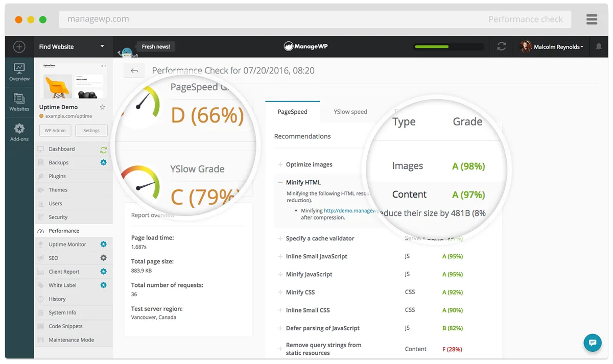Open Dashboard in the site menu
613x364 pixels.
(x=62, y=149)
